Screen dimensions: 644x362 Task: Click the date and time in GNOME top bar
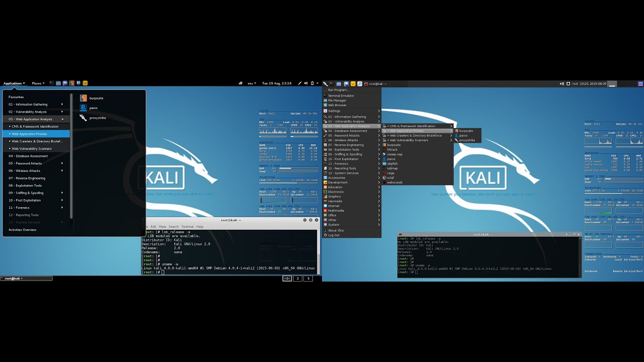(277, 83)
